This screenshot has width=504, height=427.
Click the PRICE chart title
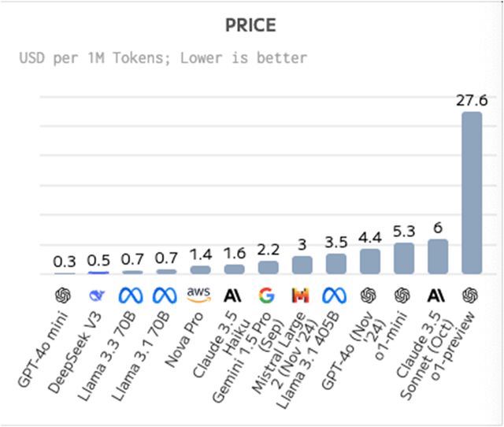point(251,24)
